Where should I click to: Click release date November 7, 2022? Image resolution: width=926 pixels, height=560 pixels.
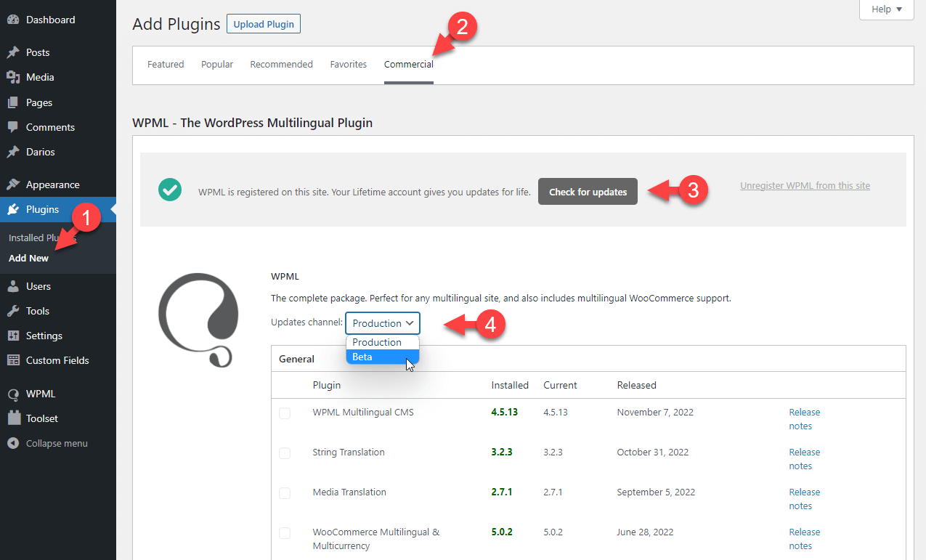(655, 412)
